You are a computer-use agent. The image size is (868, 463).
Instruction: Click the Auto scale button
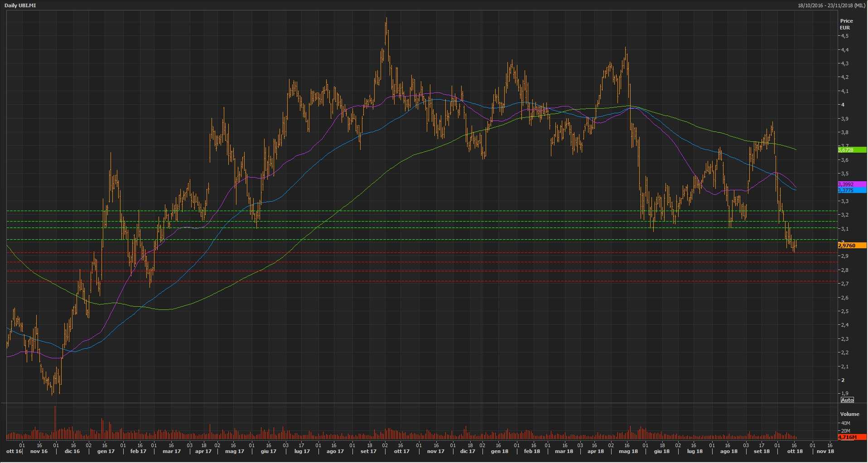click(x=847, y=400)
